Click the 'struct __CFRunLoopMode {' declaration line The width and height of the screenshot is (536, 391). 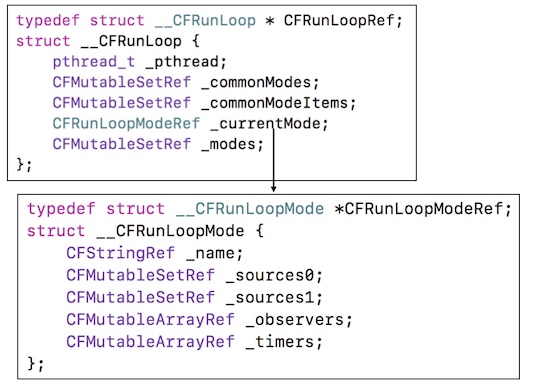pos(145,231)
